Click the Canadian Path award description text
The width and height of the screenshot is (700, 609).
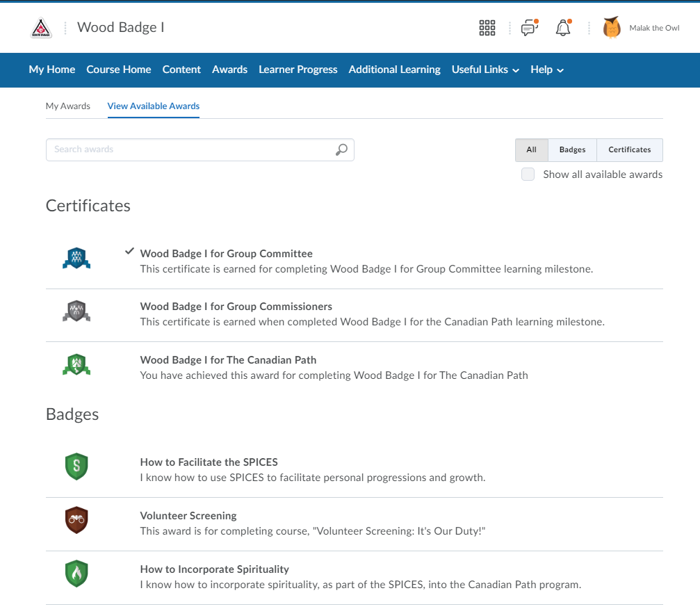[334, 375]
